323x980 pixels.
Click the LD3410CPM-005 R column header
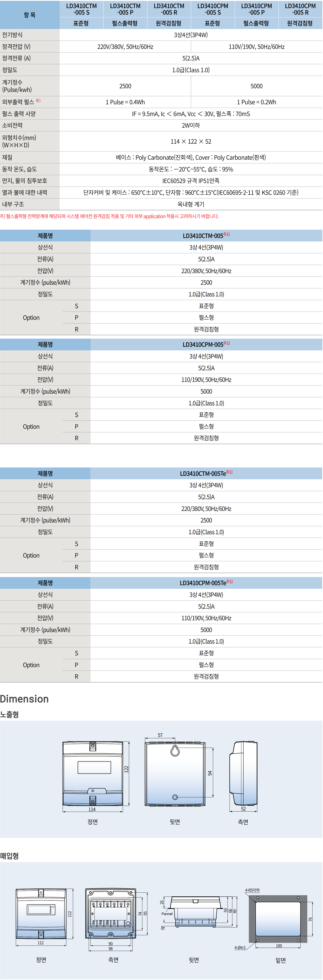pos(300,9)
